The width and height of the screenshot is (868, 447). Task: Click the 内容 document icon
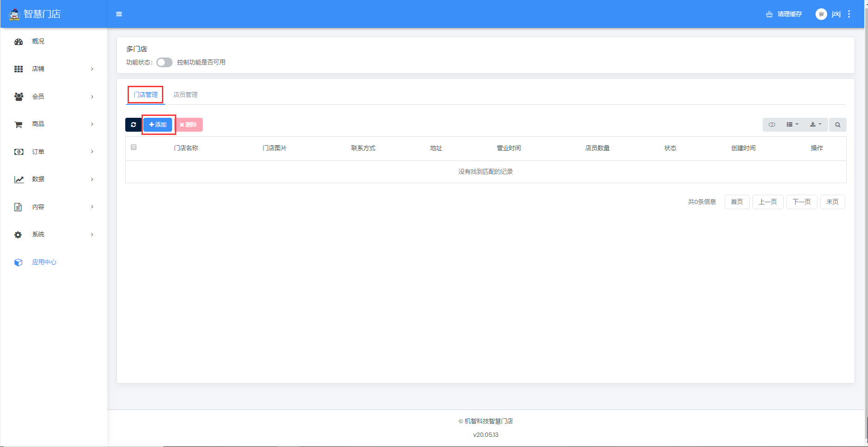pos(18,207)
